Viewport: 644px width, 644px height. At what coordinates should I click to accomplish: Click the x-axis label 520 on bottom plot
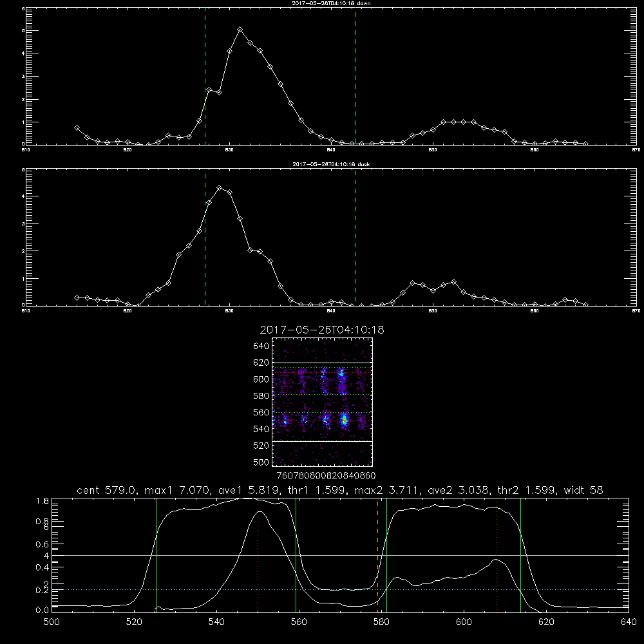pos(134,622)
